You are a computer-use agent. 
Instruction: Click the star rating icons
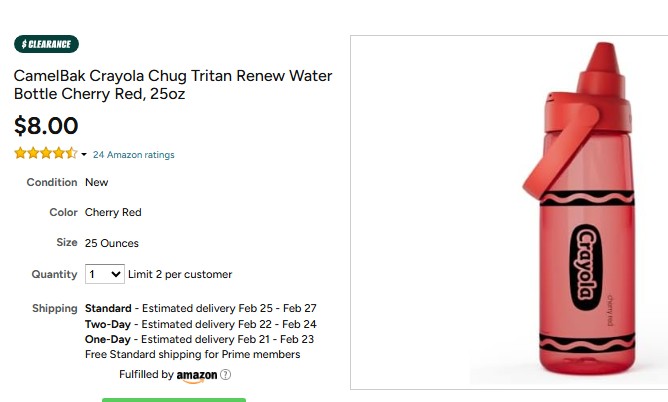45,154
